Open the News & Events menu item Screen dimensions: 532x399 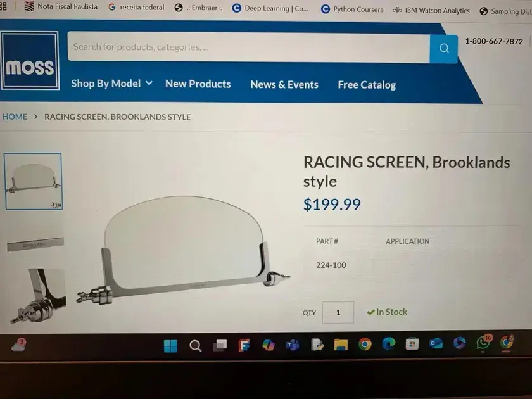pyautogui.click(x=284, y=84)
